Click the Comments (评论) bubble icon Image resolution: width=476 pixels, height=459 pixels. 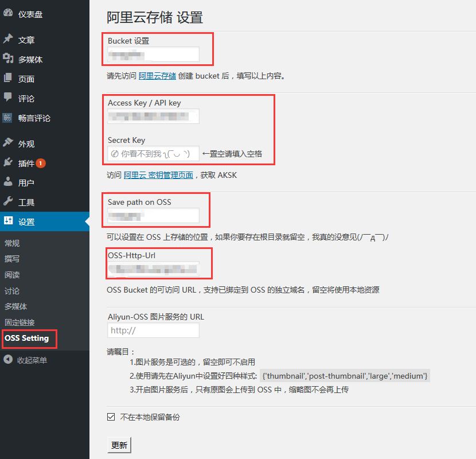[x=8, y=98]
